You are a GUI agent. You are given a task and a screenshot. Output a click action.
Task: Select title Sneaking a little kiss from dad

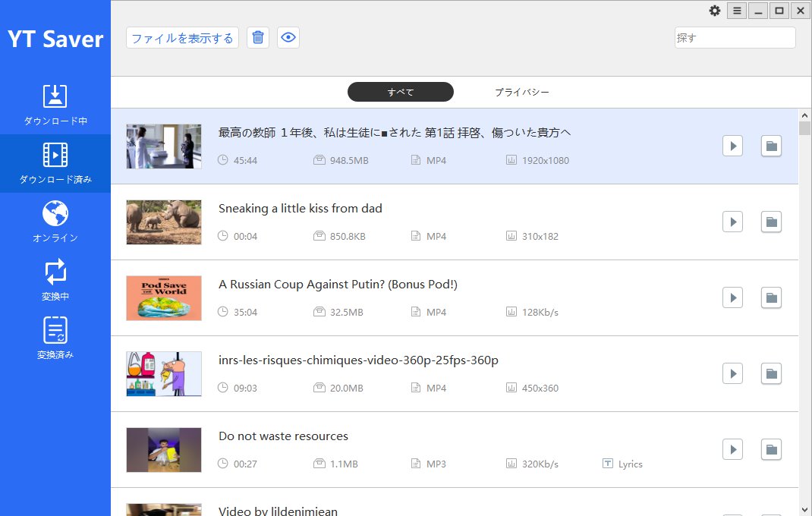[301, 208]
